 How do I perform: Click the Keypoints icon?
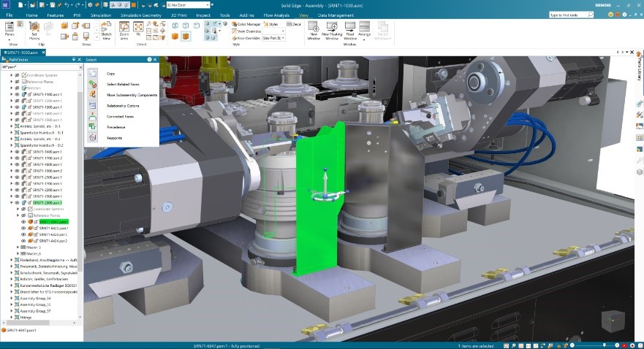tap(93, 138)
